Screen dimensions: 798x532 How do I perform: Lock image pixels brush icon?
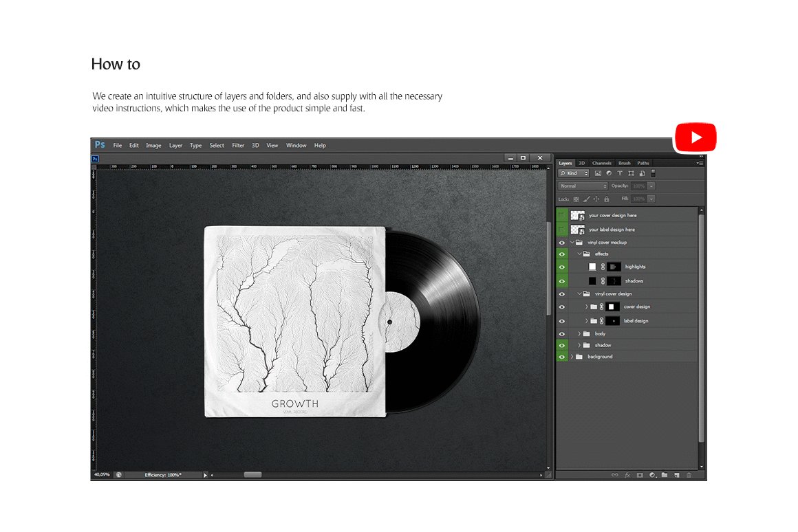586,199
